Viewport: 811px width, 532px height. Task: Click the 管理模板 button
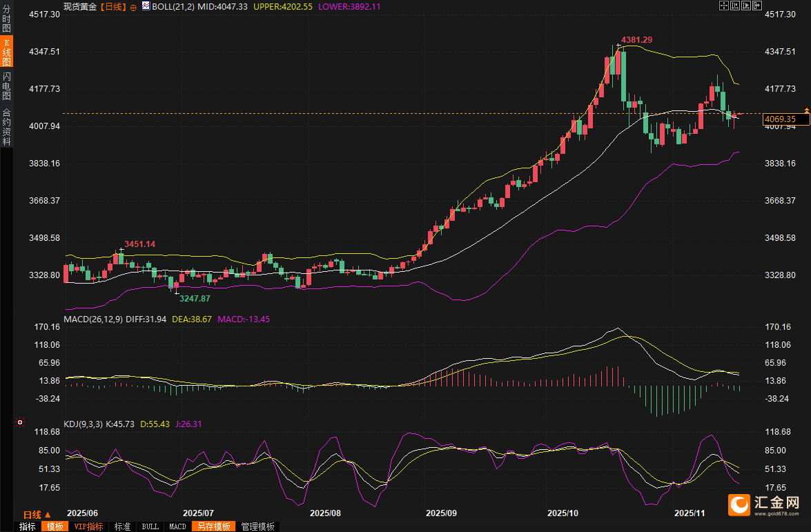(x=257, y=526)
